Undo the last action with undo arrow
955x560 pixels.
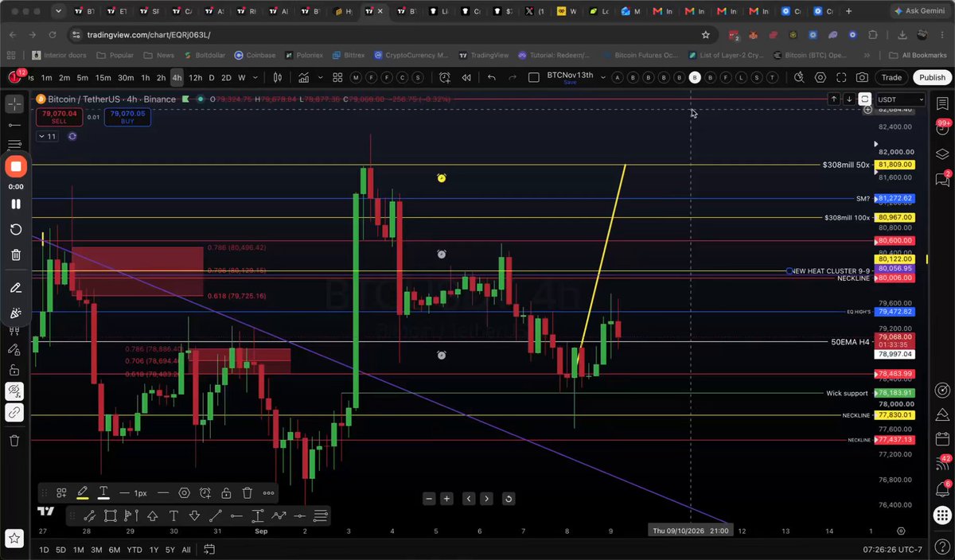[491, 77]
